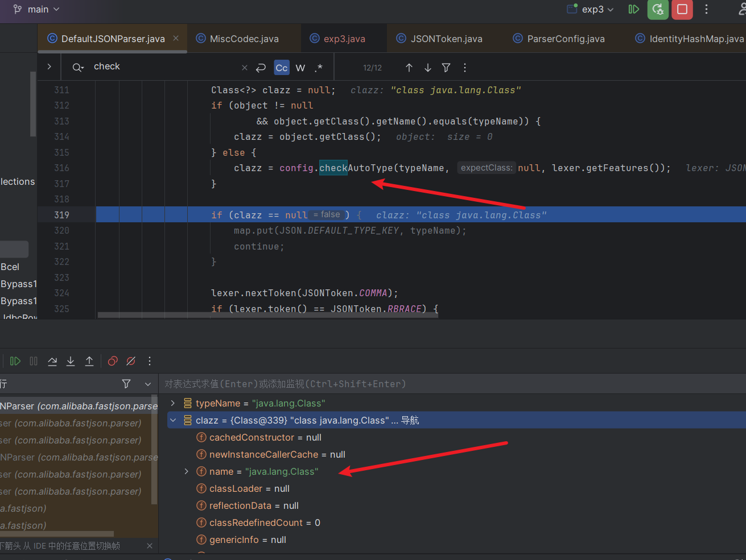Expand the typeName variable node
746x560 pixels.
coord(173,403)
